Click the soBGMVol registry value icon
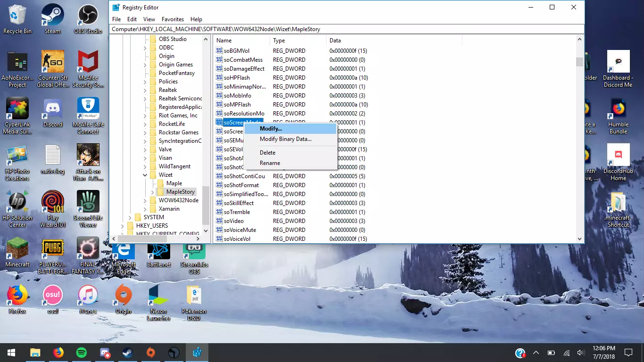Image resolution: width=644 pixels, height=362 pixels. click(219, 51)
